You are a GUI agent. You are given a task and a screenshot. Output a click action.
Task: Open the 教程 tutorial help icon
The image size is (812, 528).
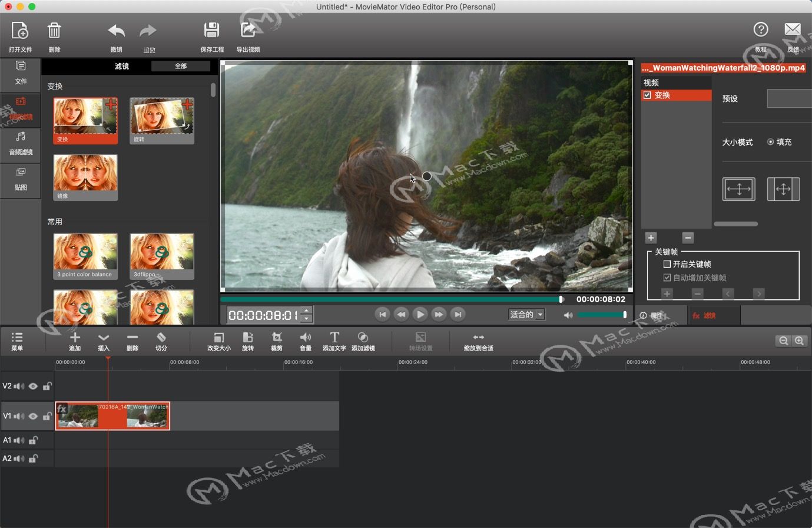761,29
